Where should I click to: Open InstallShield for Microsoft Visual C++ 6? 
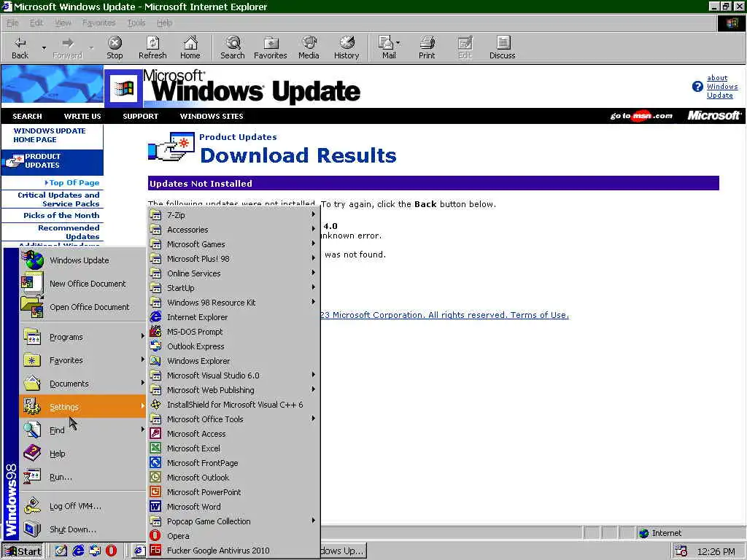point(233,404)
